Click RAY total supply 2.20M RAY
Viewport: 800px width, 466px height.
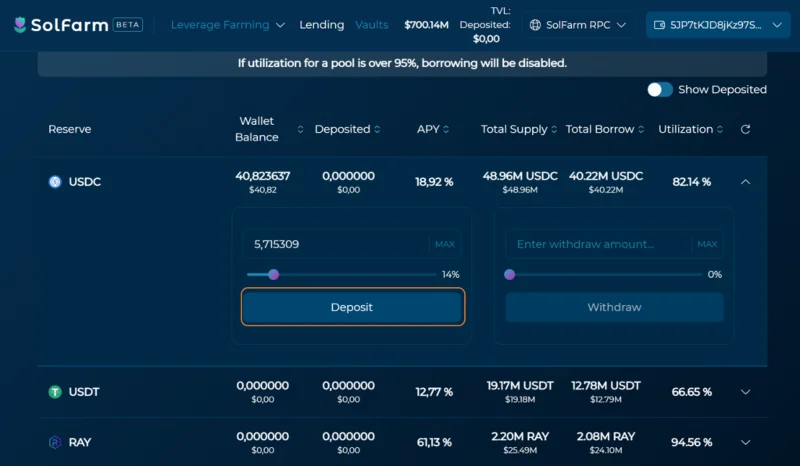click(x=520, y=436)
